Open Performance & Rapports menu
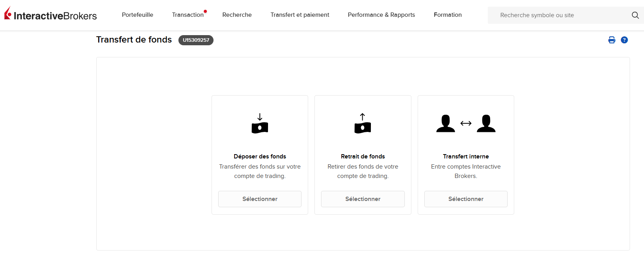The image size is (644, 256). point(381,15)
